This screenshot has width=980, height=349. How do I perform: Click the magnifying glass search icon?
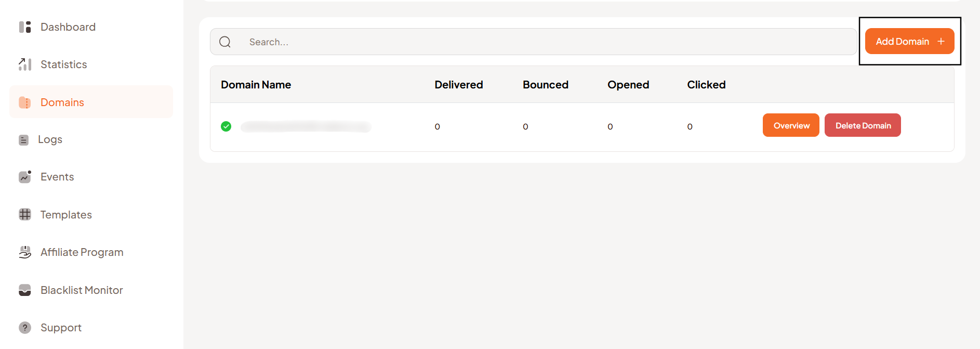click(224, 42)
